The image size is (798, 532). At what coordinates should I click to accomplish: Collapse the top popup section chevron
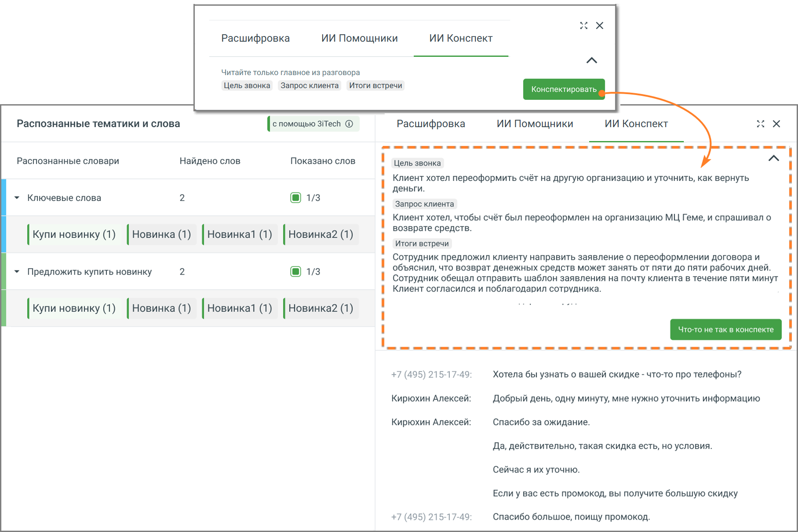(592, 60)
